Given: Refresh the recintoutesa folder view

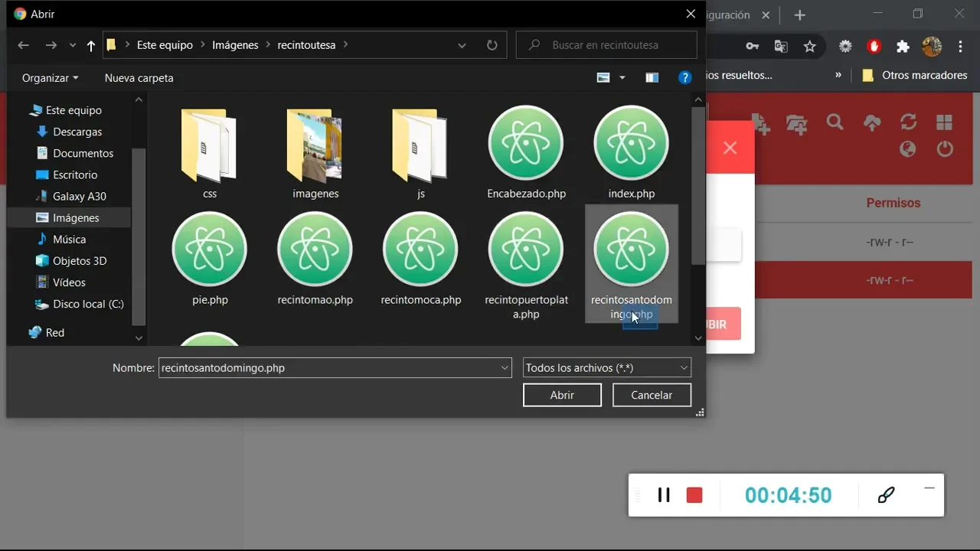Looking at the screenshot, I should point(492,45).
